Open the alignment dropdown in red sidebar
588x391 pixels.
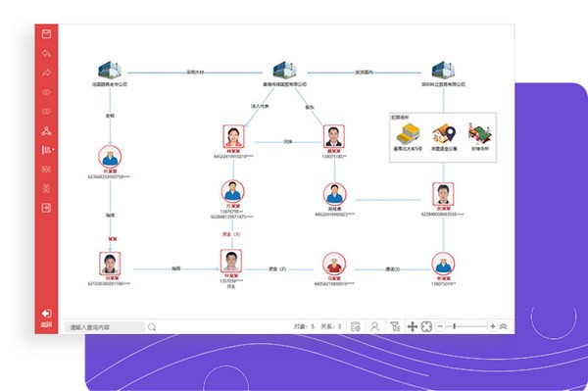48,150
